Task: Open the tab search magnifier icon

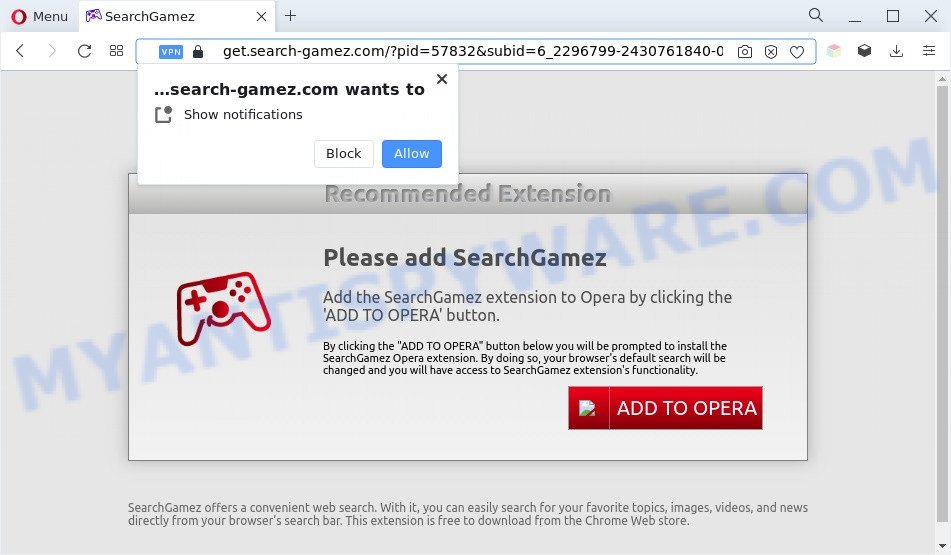Action: 816,15
